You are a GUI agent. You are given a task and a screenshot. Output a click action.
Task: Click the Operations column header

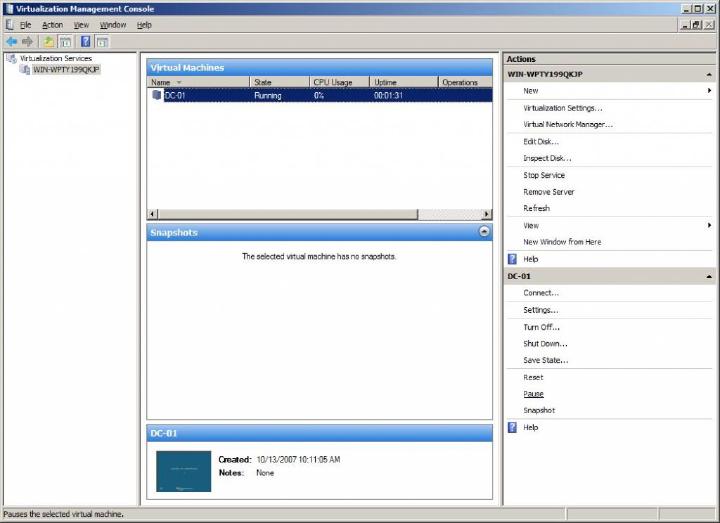pyautogui.click(x=465, y=82)
